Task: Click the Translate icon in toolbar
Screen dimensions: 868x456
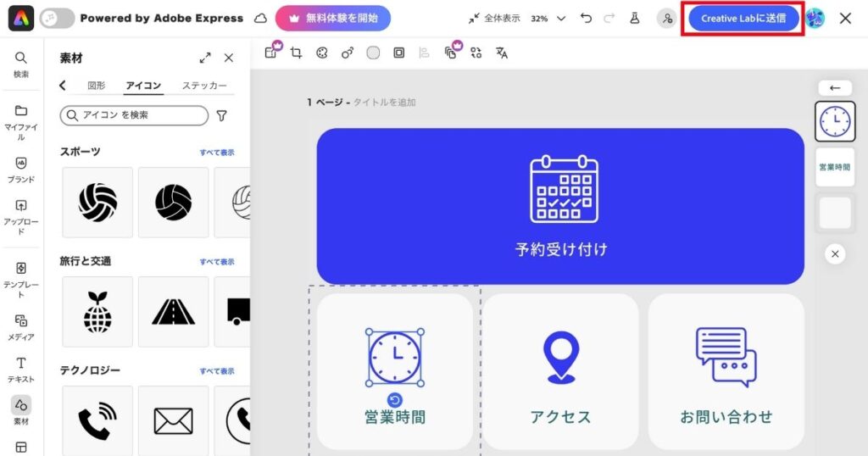Action: [502, 53]
